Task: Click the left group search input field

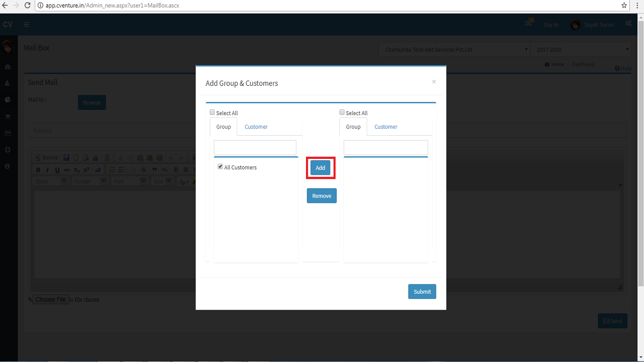Action: click(x=255, y=148)
